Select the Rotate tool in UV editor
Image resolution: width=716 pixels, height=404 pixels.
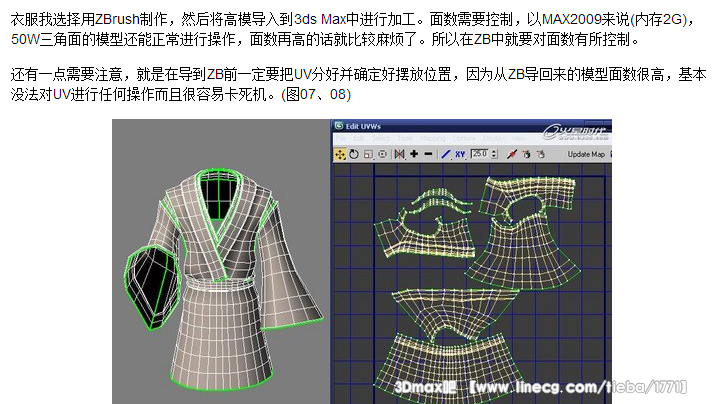354,154
